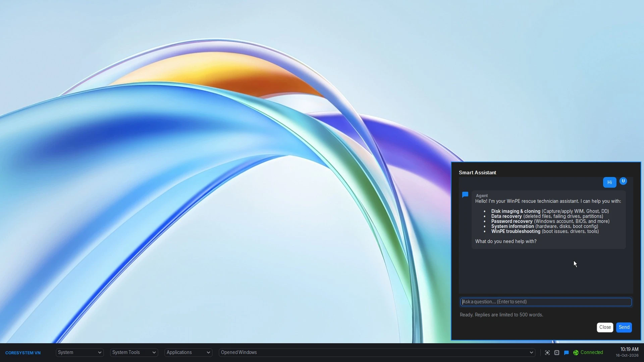Viewport: 644px width, 362px height.
Task: Expand the Applications dropdown
Action: coord(188,352)
